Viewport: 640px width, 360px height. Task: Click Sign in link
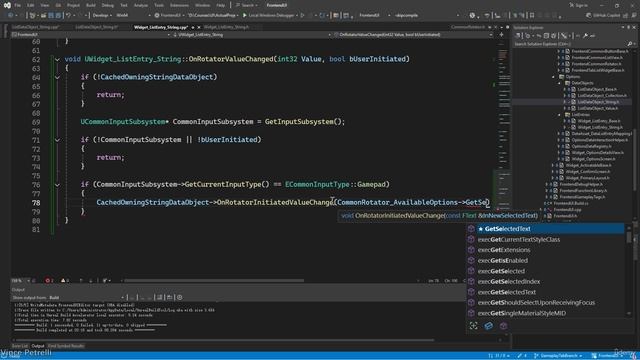pos(579,5)
